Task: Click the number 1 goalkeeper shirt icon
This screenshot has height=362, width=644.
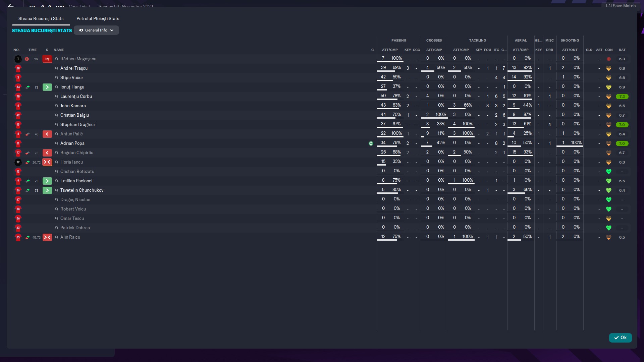Action: [18, 59]
